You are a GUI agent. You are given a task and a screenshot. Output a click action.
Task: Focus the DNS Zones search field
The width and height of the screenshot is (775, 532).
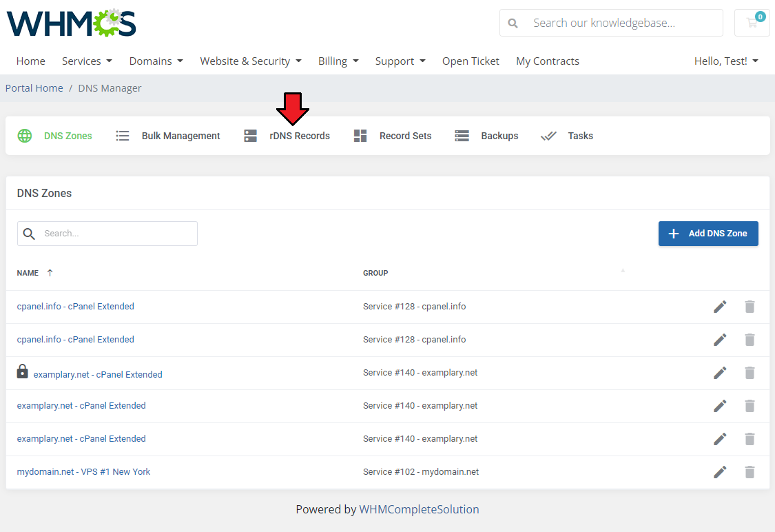[x=107, y=234]
